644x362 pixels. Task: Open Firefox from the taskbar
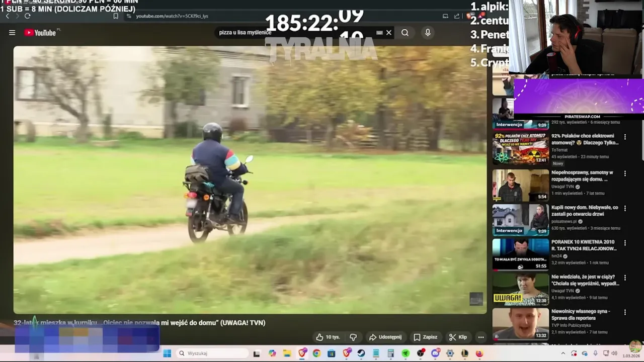tap(479, 353)
